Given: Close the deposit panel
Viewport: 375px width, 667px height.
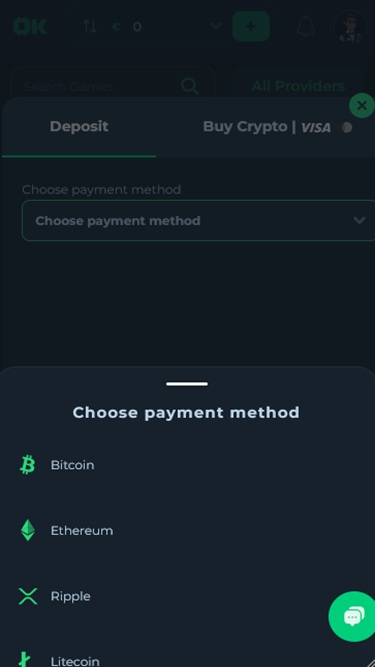Looking at the screenshot, I should click(362, 105).
